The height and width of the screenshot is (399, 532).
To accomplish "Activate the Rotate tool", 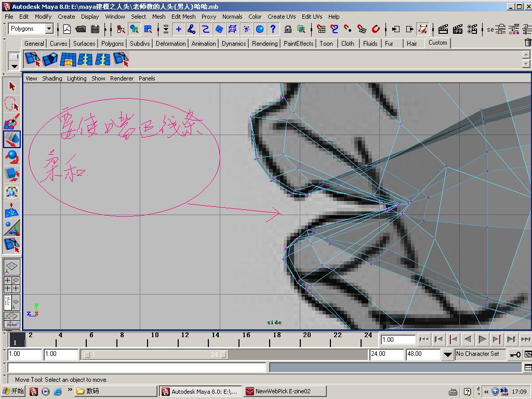I will (x=12, y=157).
